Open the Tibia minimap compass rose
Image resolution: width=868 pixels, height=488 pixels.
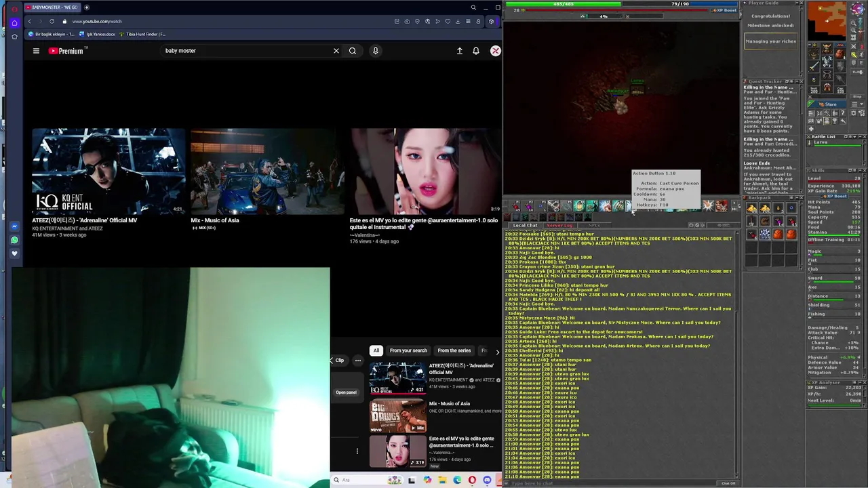[x=857, y=9]
